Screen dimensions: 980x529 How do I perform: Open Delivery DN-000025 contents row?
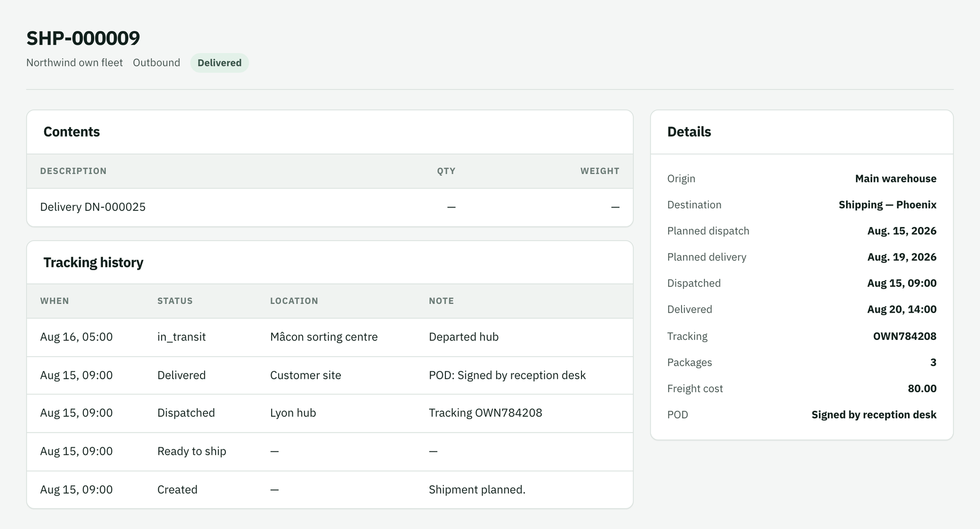[x=330, y=207]
